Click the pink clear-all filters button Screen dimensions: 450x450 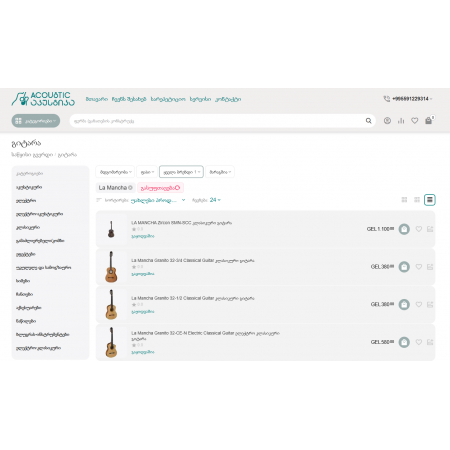coord(160,188)
